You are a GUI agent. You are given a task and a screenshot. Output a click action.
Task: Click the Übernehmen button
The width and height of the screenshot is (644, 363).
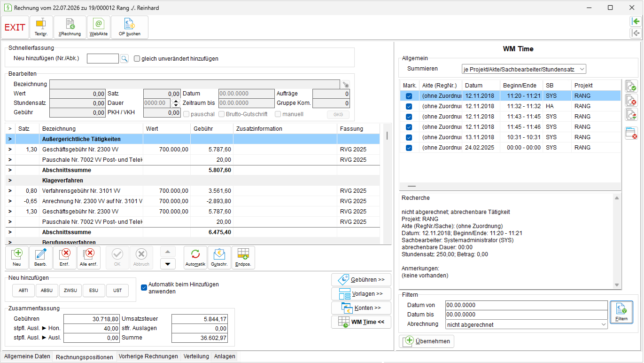coord(427,341)
